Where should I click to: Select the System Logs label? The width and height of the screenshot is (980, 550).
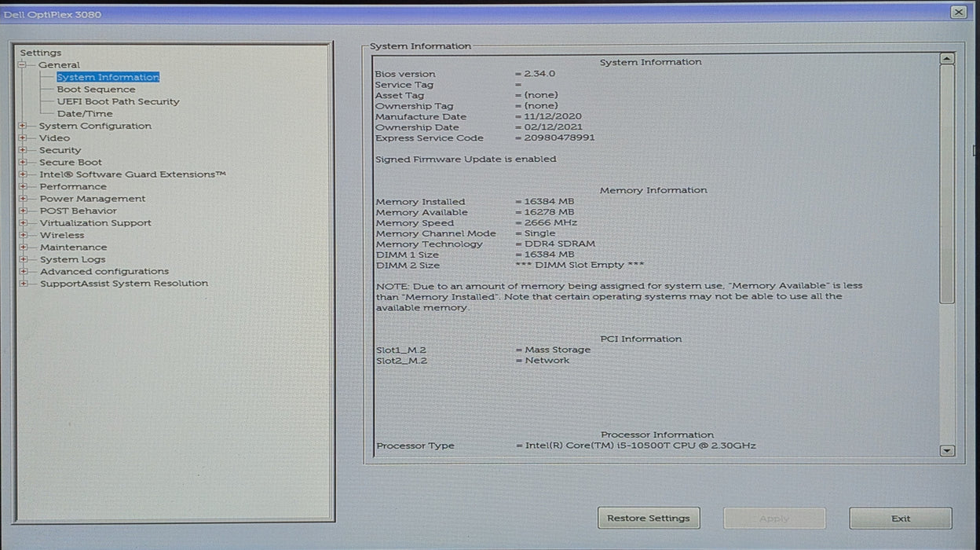click(72, 259)
